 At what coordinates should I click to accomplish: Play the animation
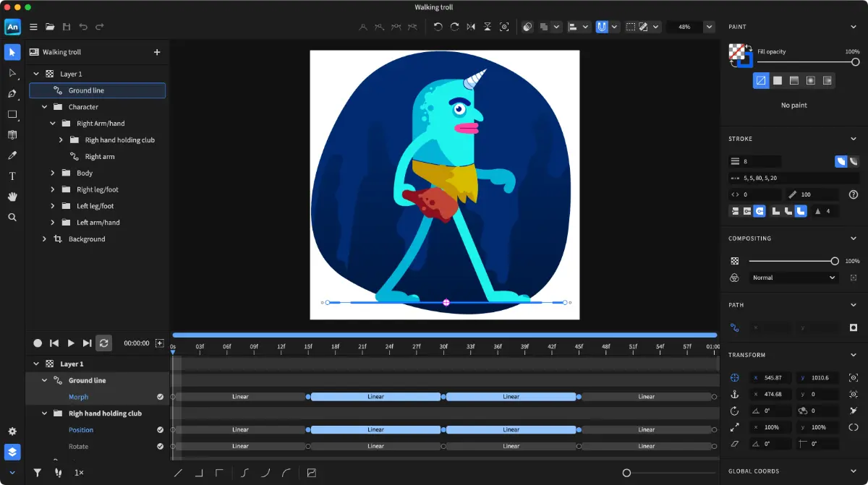[71, 343]
